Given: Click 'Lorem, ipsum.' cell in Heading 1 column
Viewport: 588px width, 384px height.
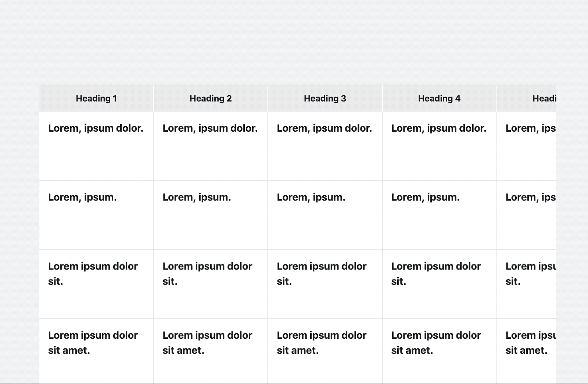Looking at the screenshot, I should (x=82, y=198).
